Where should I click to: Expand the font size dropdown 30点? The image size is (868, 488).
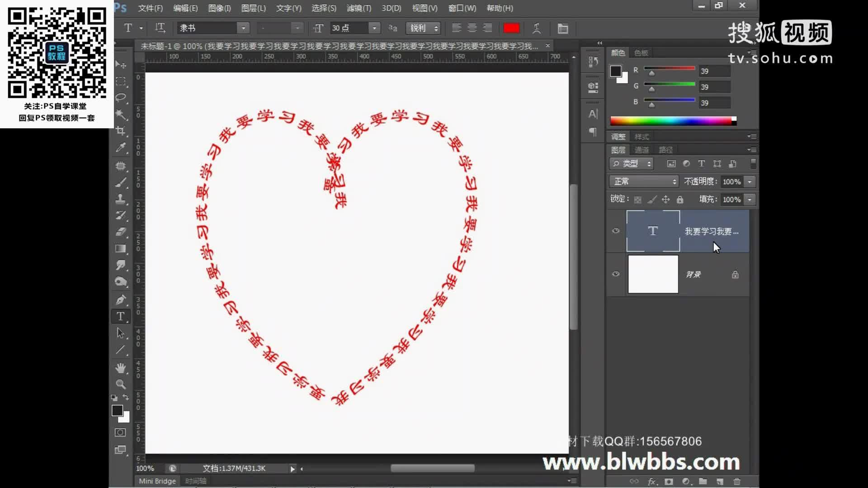pos(374,28)
